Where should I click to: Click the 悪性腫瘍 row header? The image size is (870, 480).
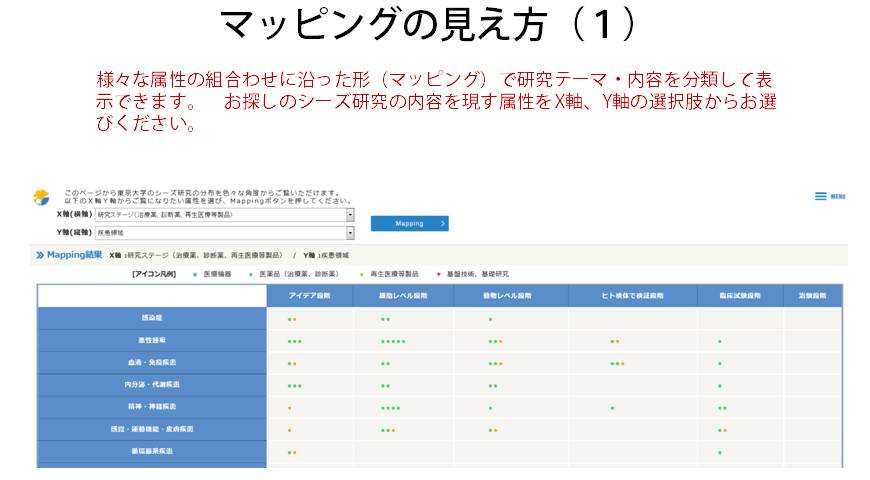point(152,341)
